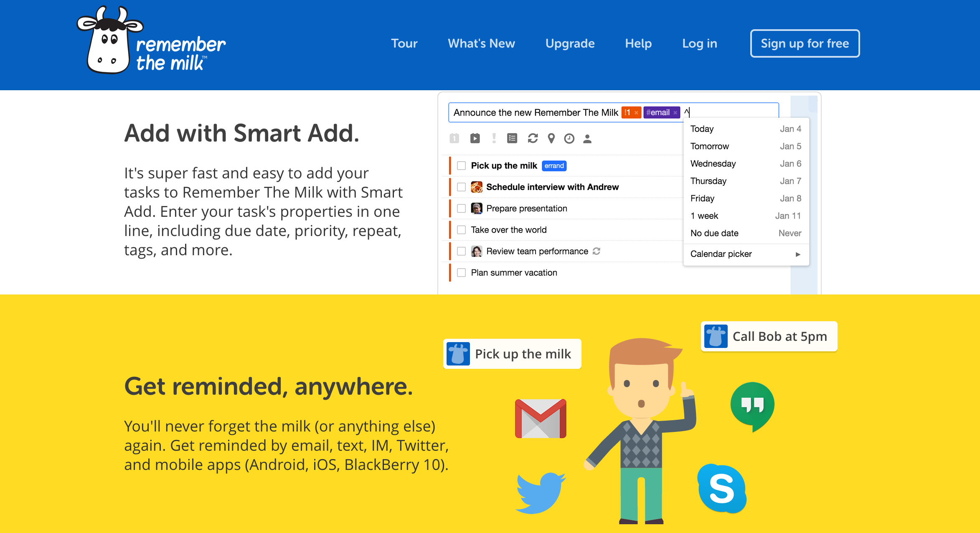
Task: Click avatar beside Prepare presentation
Action: 477,208
